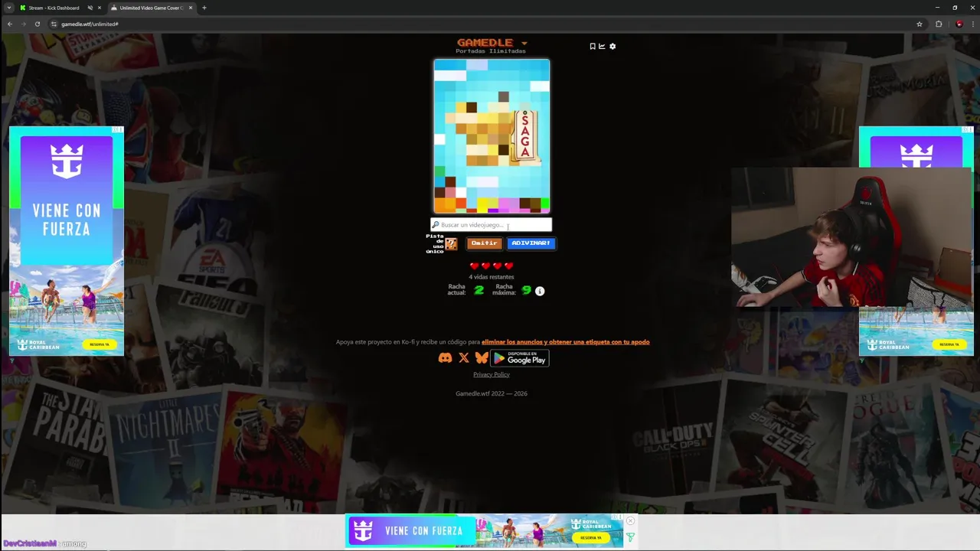Open the streak info icon
The image size is (980, 551).
coord(540,291)
